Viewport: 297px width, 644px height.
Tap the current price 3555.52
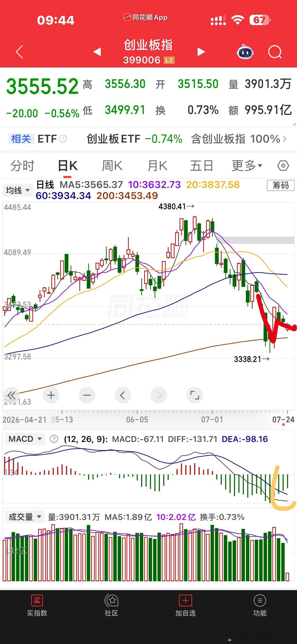tap(43, 86)
